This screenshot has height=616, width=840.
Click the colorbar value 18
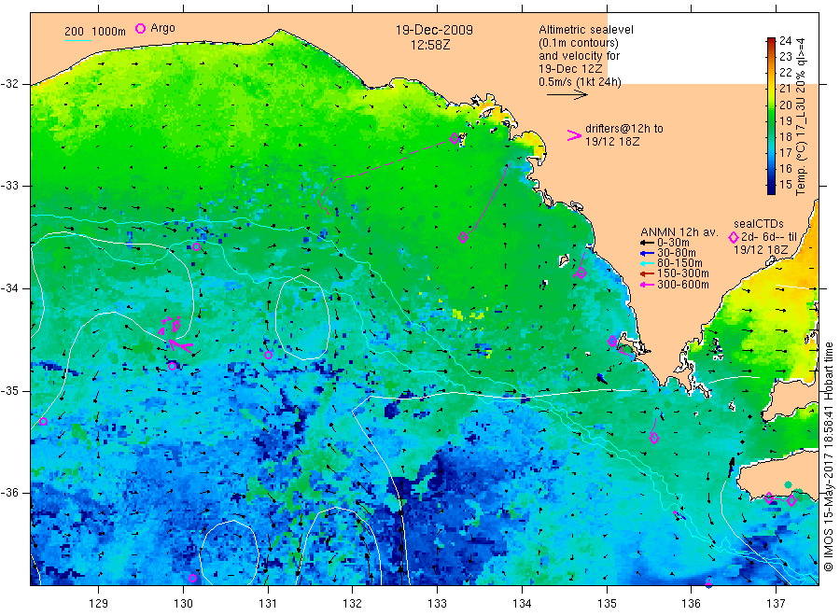(785, 136)
